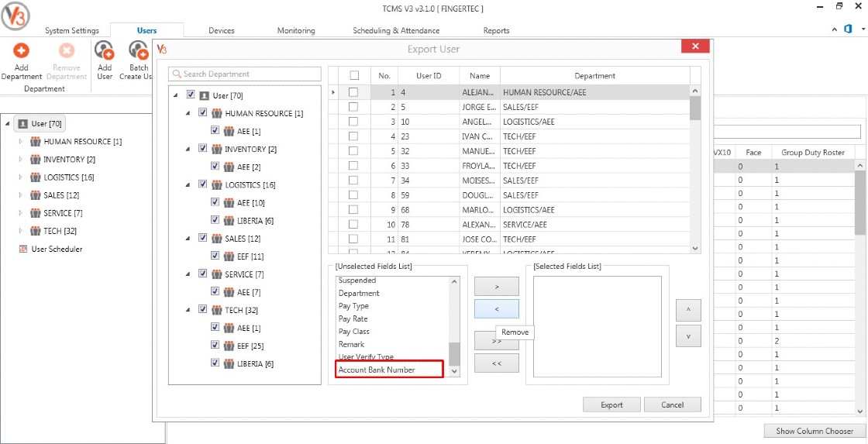Close the Export User dialog

pyautogui.click(x=695, y=46)
